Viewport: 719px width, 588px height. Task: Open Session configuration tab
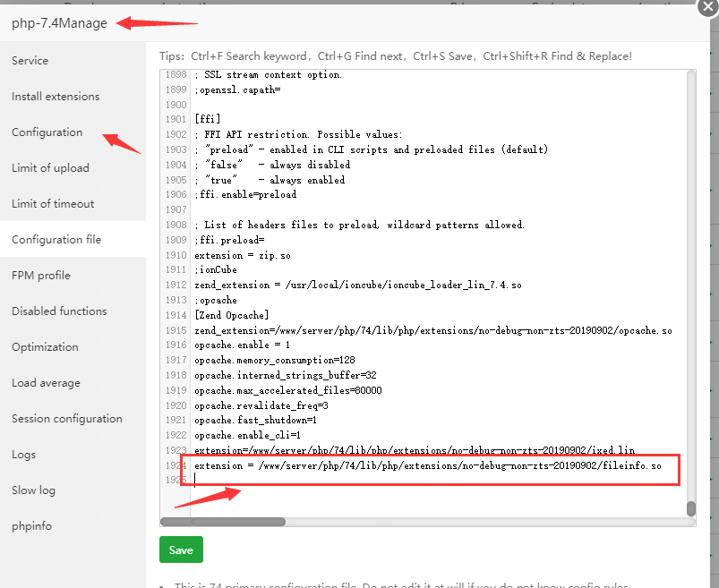tap(67, 418)
